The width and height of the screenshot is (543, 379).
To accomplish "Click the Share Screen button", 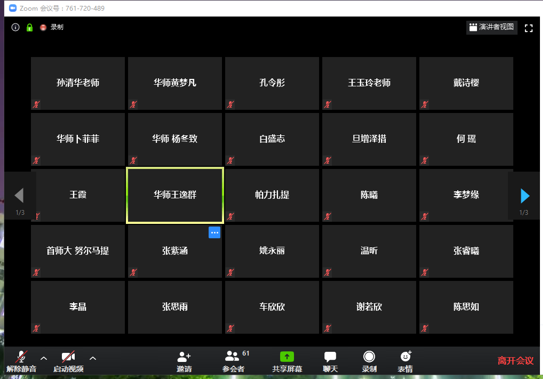I will click(287, 361).
